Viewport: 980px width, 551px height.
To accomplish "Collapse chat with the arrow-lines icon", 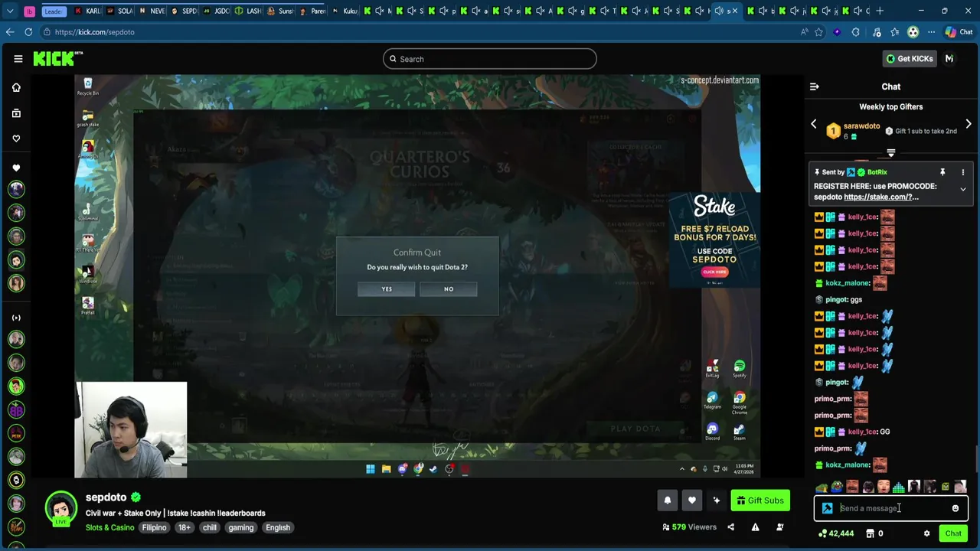I will click(815, 86).
